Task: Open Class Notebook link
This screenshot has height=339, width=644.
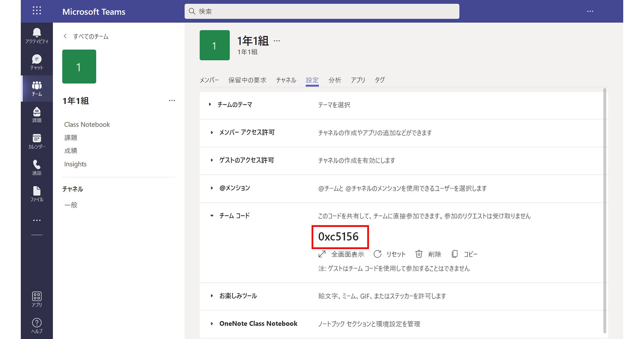Action: [87, 125]
